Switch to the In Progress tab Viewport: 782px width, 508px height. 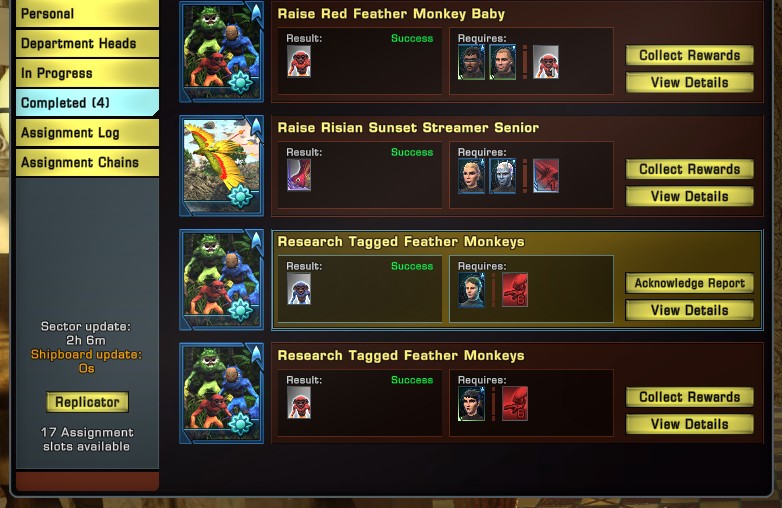point(87,73)
